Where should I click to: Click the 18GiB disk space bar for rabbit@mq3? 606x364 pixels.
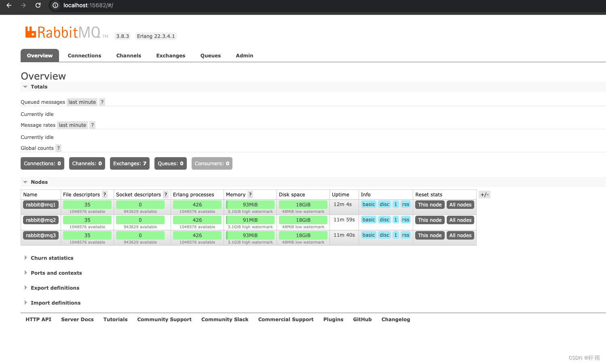click(x=303, y=236)
